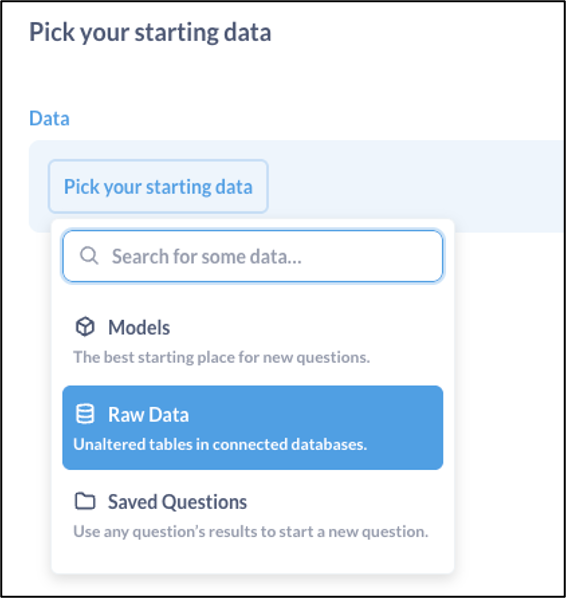Click the magnifying glass search icon
The image size is (566, 598).
(x=89, y=256)
